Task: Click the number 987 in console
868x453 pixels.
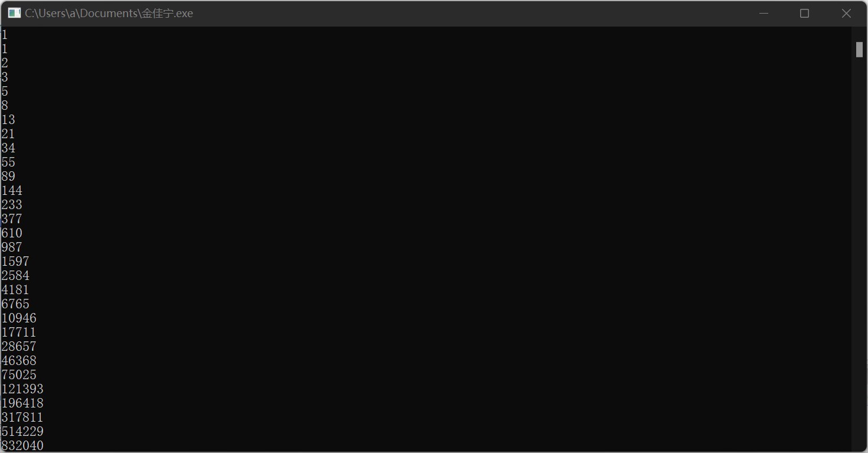Action: [12, 247]
